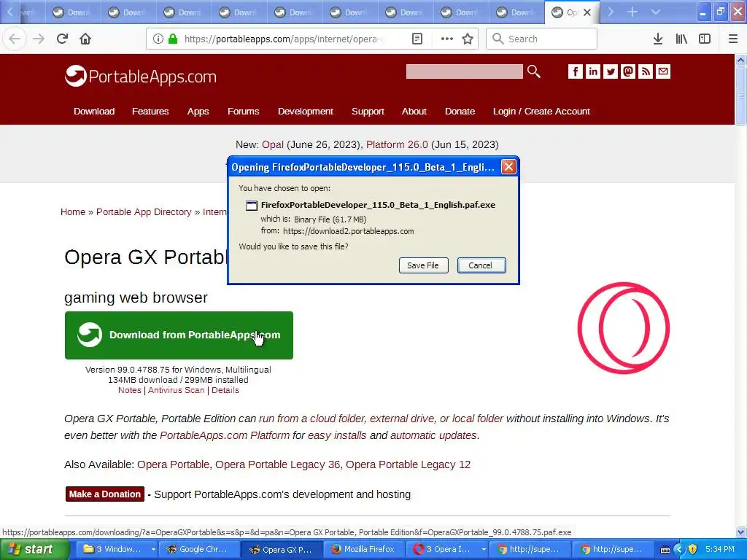Open the Antivirus Scan link
Image resolution: width=747 pixels, height=560 pixels.
click(x=177, y=390)
